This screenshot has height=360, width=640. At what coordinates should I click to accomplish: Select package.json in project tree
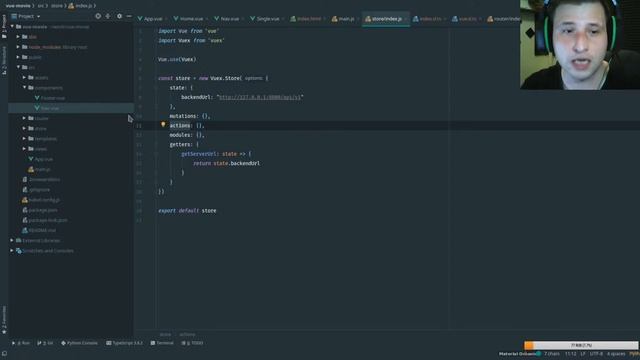point(40,210)
